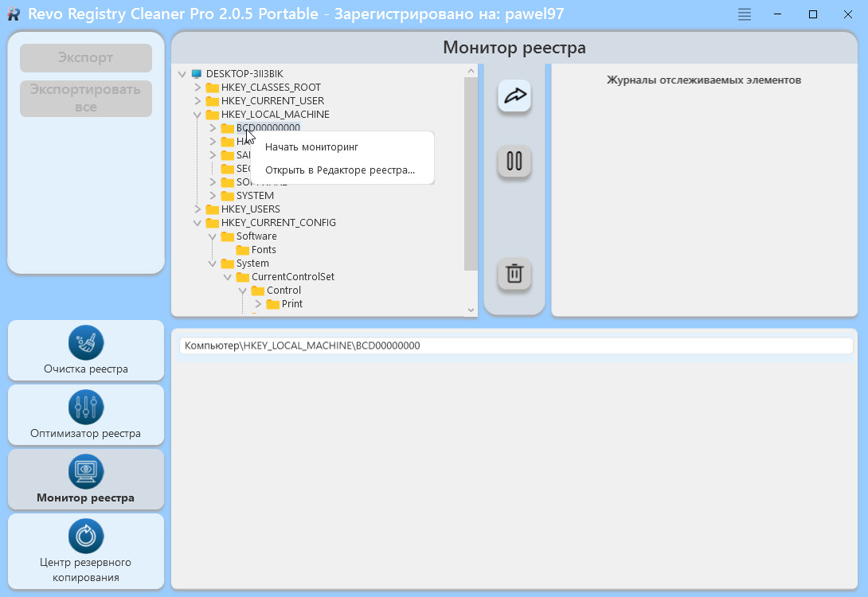
Task: Expand the HKEY_USERS registry branch
Action: 197,209
